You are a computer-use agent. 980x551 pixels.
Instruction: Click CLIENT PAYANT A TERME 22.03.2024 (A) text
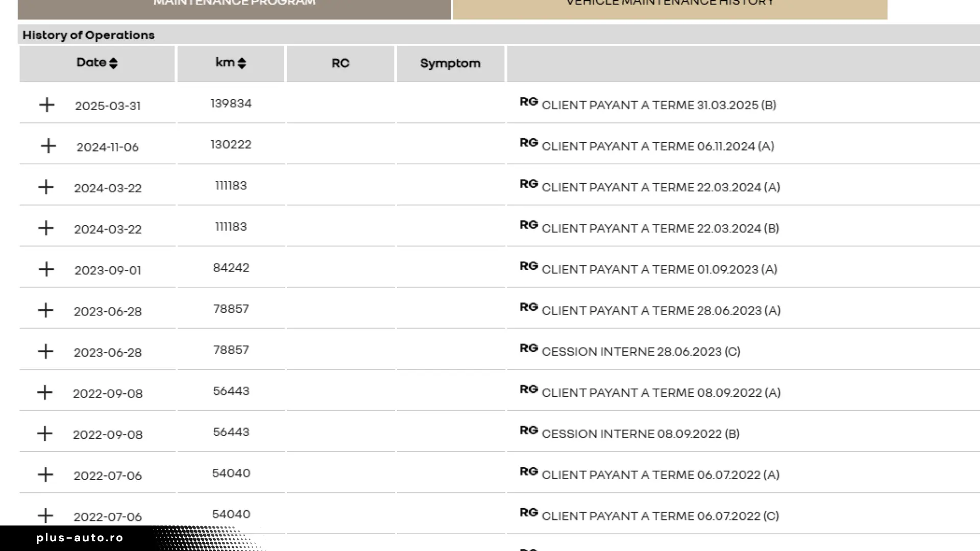661,187
